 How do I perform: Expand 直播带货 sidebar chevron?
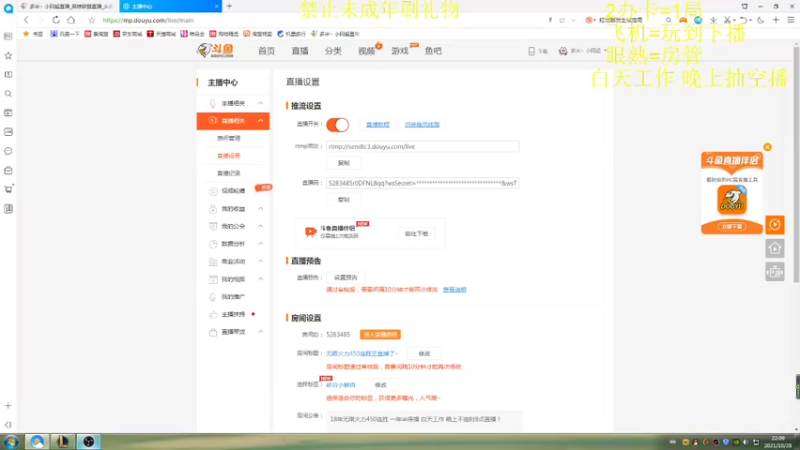pos(261,332)
